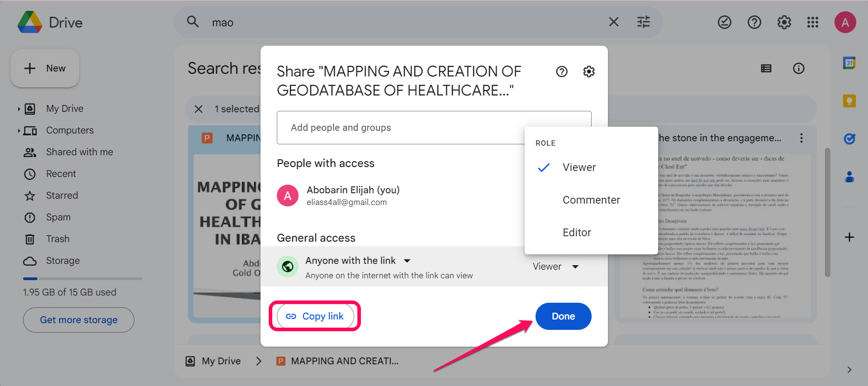Open Starred files
Image resolution: width=868 pixels, height=386 pixels.
pyautogui.click(x=62, y=195)
